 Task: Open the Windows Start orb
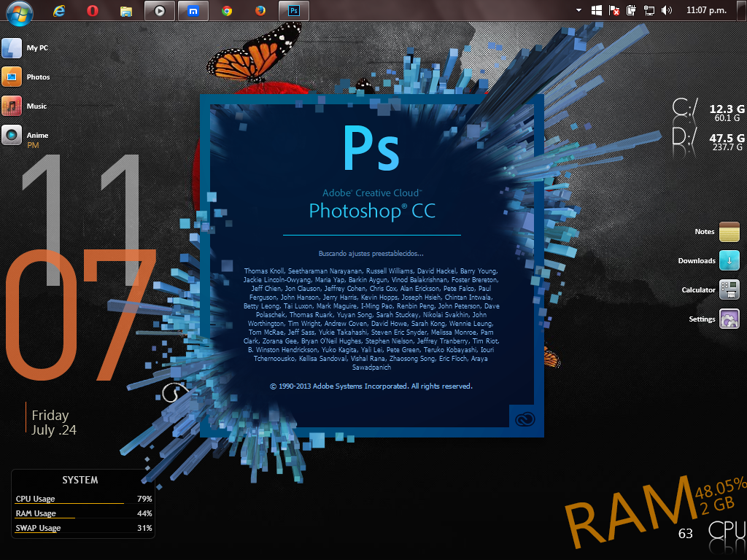(x=20, y=12)
